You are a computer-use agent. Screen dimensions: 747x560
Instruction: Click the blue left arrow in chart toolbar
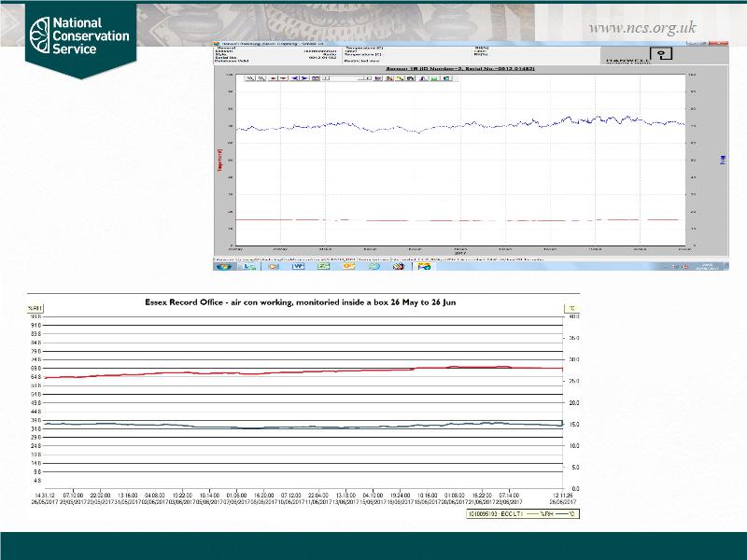click(295, 79)
